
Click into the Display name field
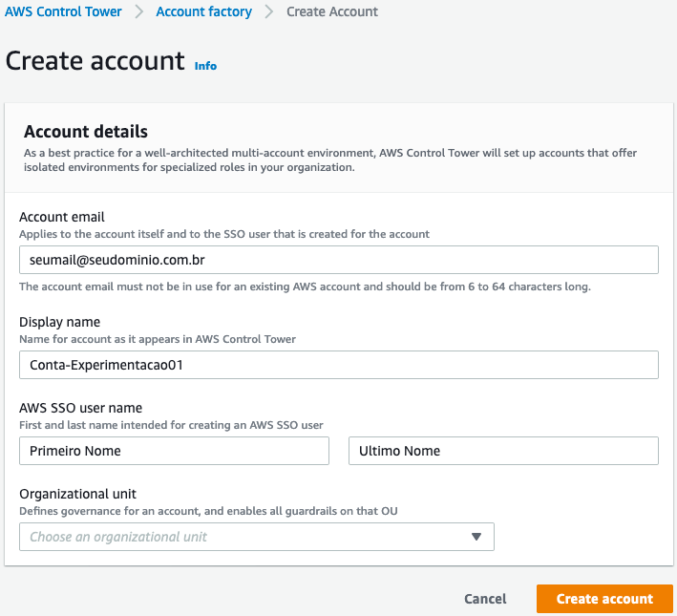click(x=338, y=365)
